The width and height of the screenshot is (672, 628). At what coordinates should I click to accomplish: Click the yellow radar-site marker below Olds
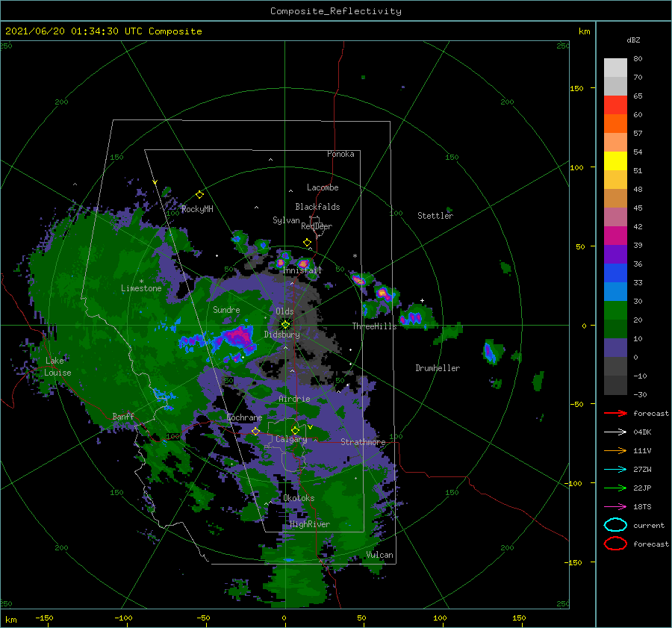point(285,325)
